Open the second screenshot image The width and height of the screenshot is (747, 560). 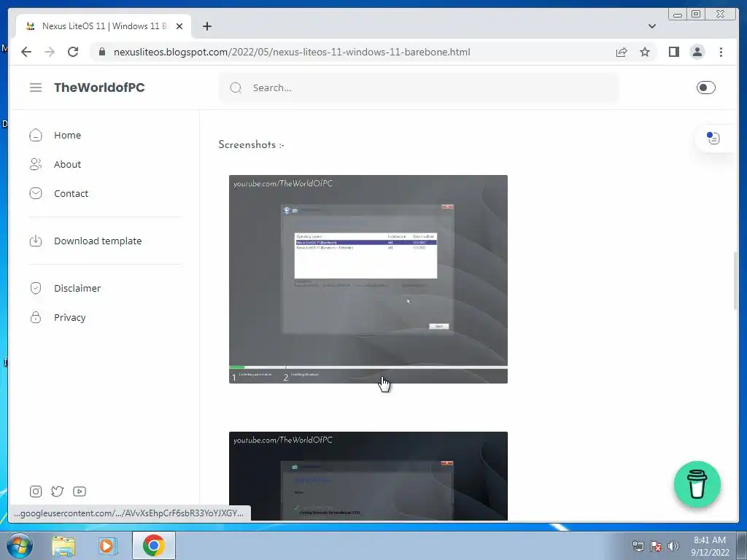(x=368, y=476)
